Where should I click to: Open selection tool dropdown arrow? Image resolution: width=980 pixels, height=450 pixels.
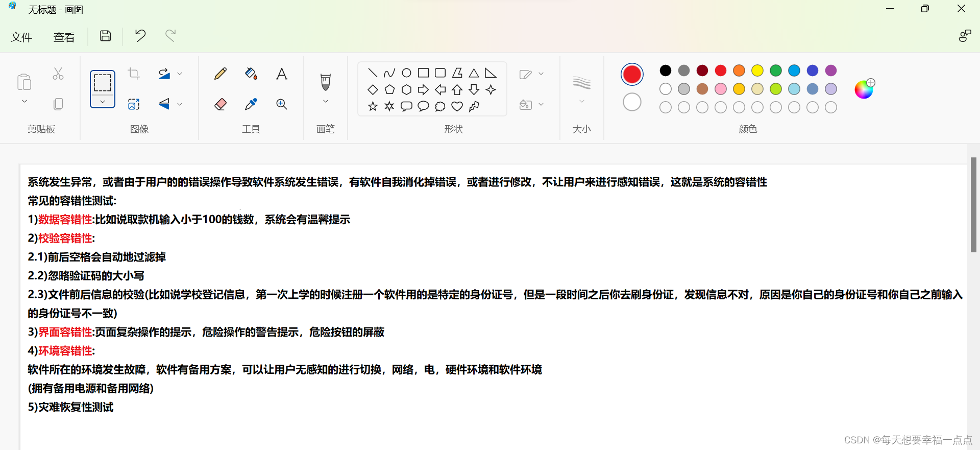click(x=103, y=102)
